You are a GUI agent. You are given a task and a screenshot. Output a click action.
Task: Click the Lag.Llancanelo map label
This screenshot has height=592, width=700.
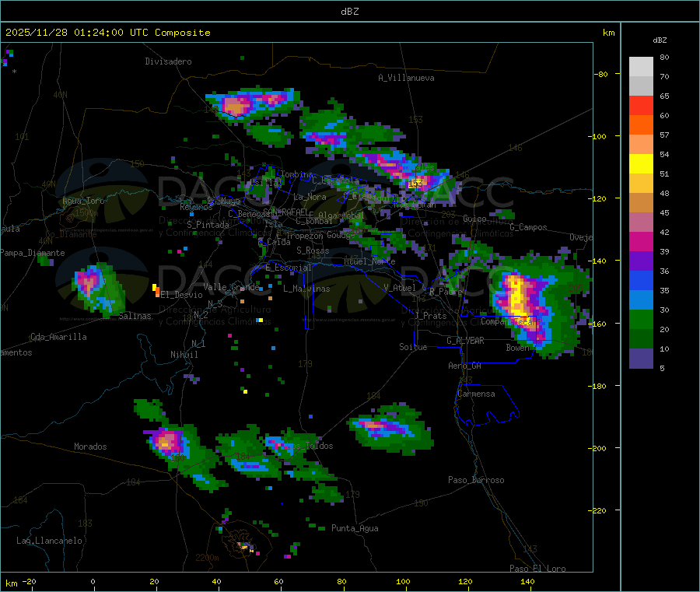pyautogui.click(x=49, y=541)
